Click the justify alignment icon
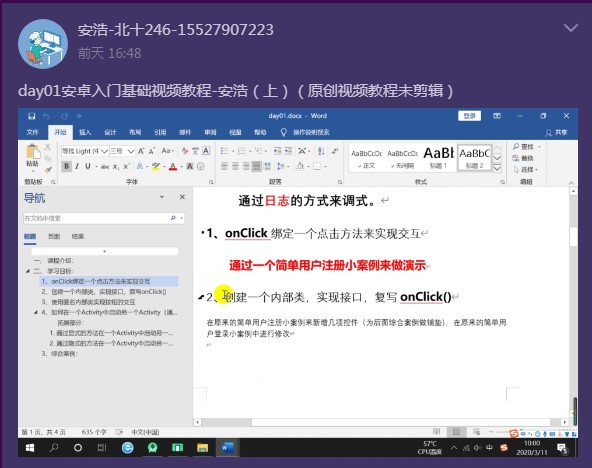 point(256,166)
